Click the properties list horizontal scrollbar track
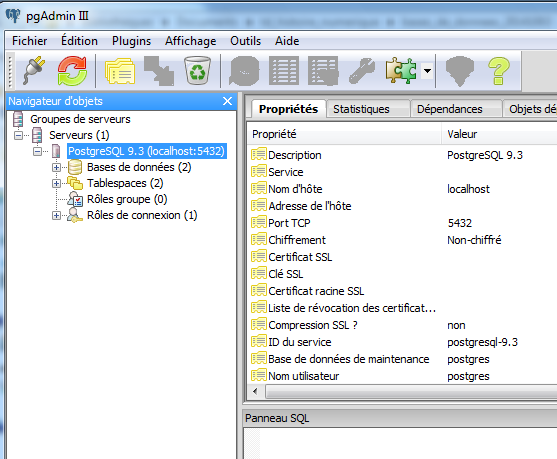Screen dimensions: 557x459 tap(411, 392)
